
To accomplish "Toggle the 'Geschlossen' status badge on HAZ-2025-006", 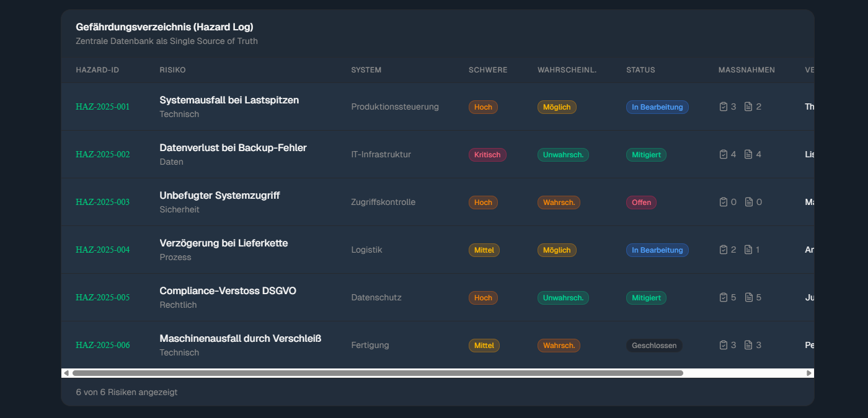I will tap(654, 345).
